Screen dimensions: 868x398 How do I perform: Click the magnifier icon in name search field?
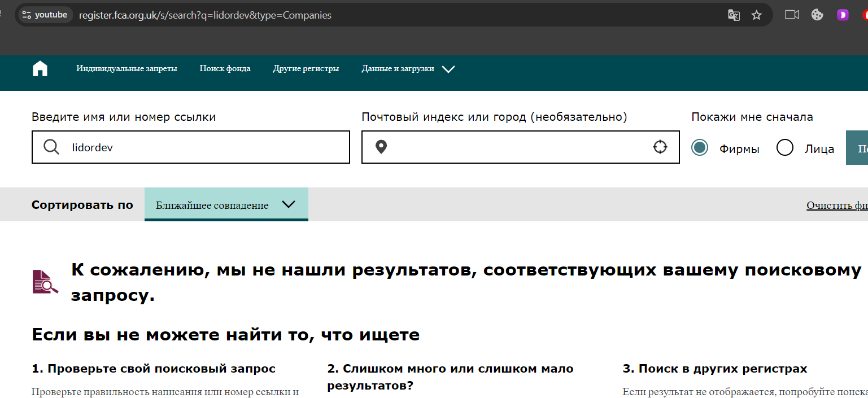(51, 147)
